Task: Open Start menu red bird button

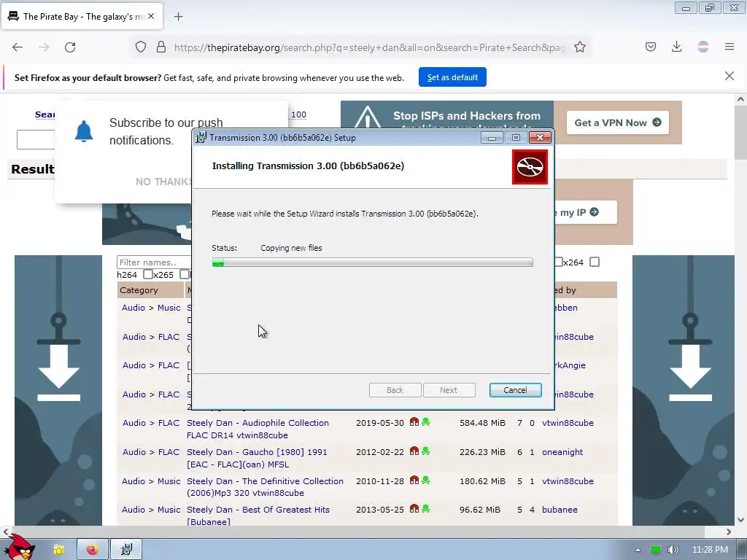Action: [18, 547]
